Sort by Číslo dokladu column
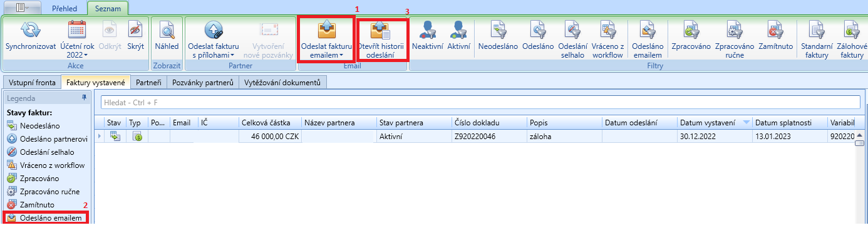This screenshot has width=868, height=240. click(x=489, y=122)
